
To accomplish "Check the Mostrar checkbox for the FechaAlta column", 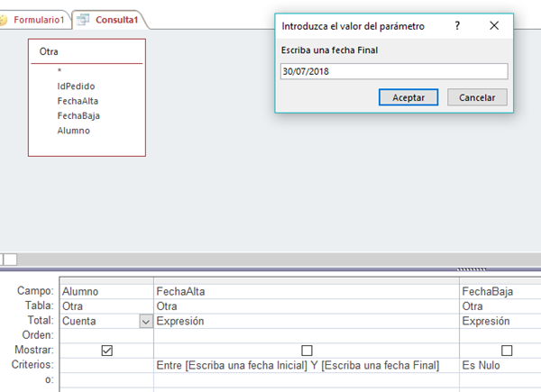I will 307,351.
